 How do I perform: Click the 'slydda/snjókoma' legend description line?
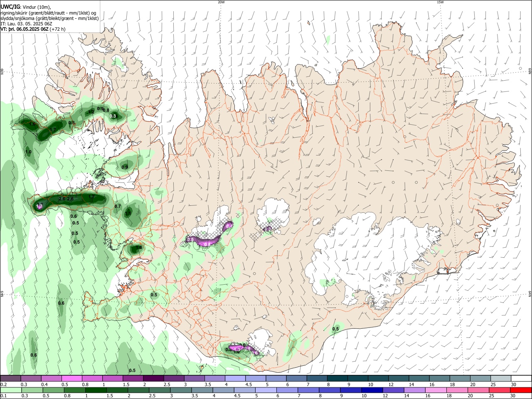pos(49,18)
